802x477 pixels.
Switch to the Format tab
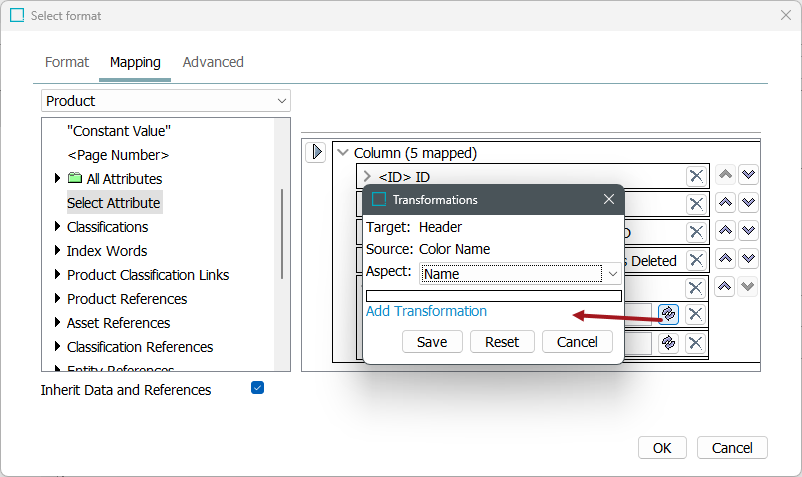pyautogui.click(x=67, y=62)
